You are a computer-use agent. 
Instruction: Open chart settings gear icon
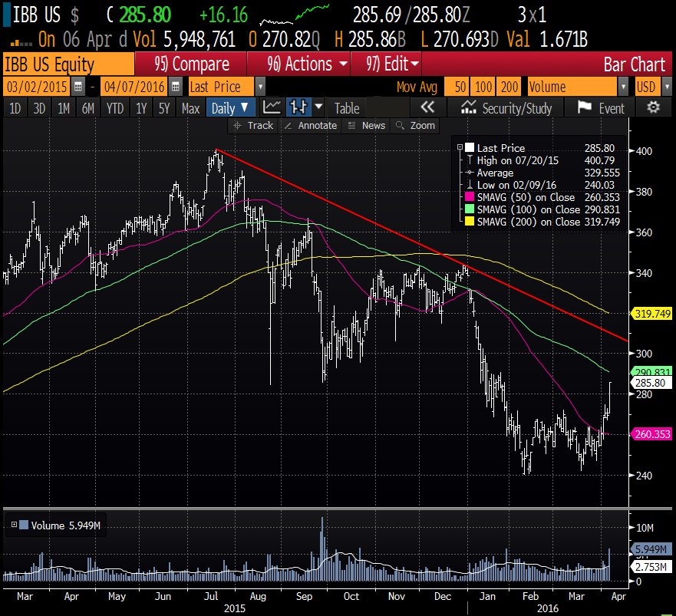[653, 107]
